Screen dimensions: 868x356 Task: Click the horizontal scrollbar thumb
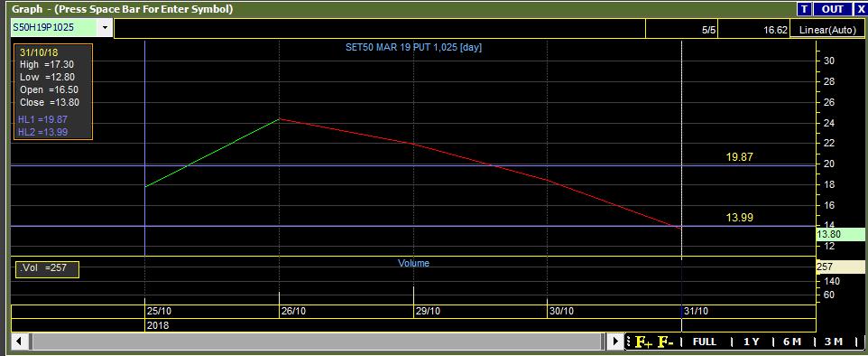317,341
